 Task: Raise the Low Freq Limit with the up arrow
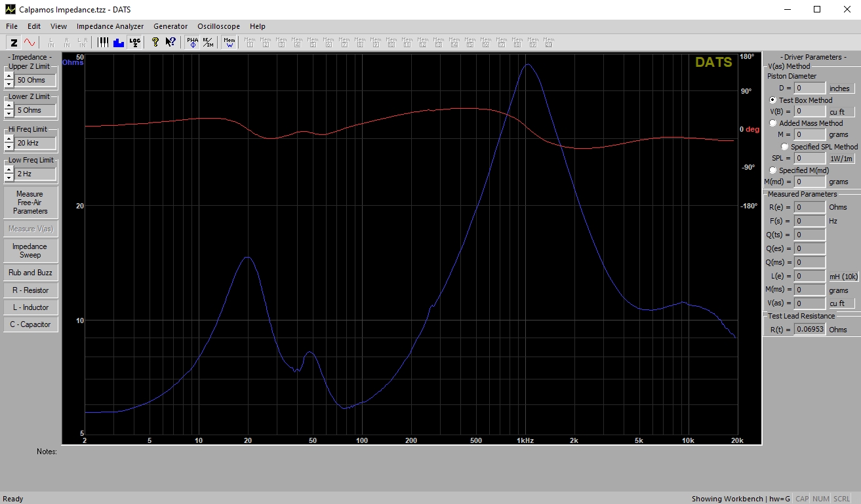pos(9,170)
